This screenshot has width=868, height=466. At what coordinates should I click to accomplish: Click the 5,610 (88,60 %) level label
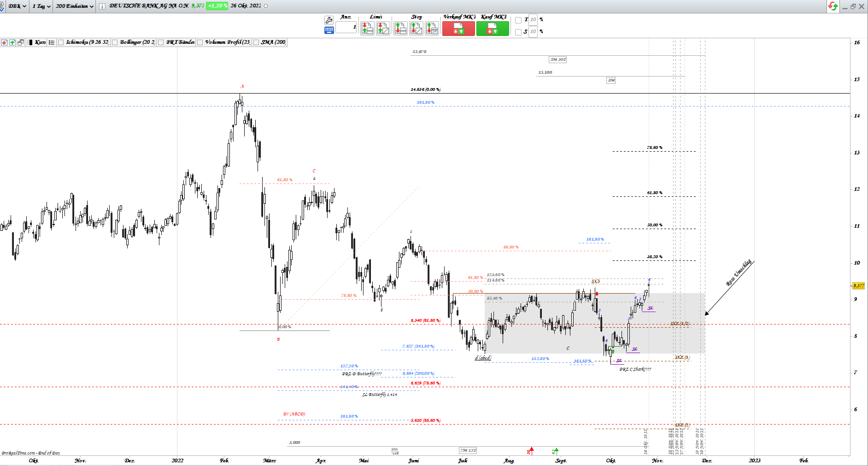426,420
